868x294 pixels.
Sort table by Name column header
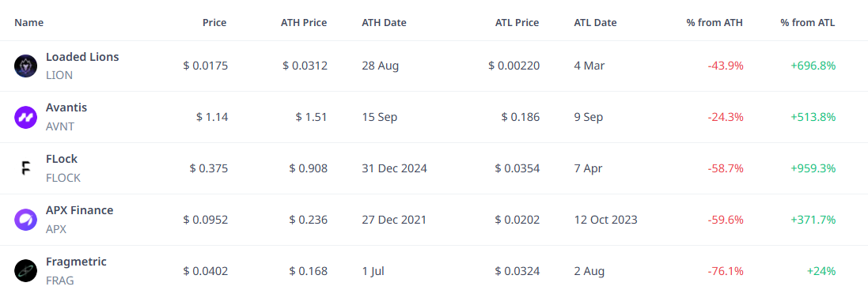[28, 23]
